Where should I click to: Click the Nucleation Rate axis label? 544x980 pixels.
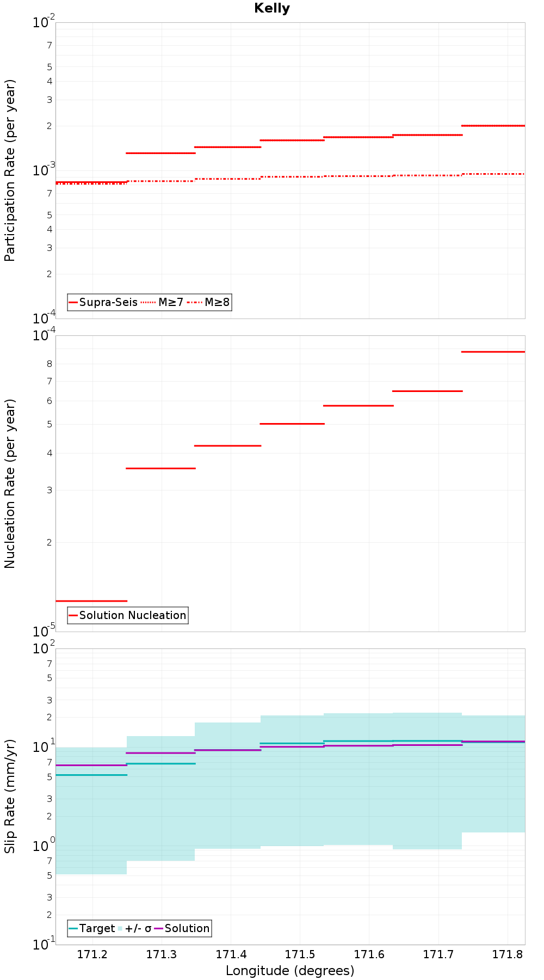(x=10, y=484)
